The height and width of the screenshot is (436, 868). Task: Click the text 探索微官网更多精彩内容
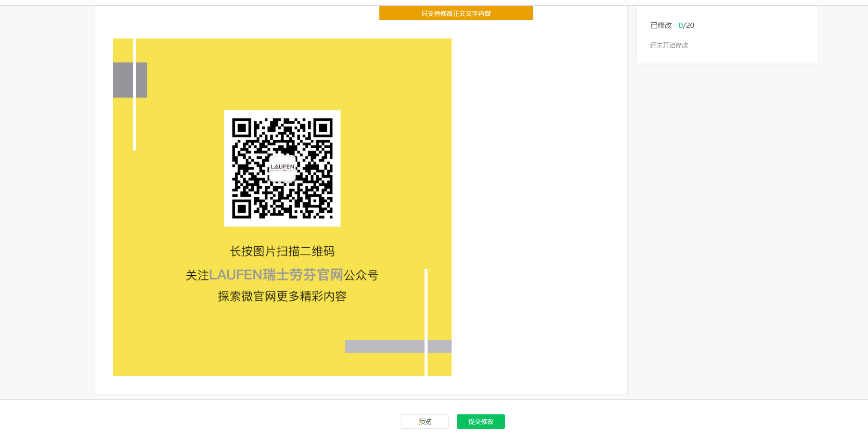tap(282, 296)
